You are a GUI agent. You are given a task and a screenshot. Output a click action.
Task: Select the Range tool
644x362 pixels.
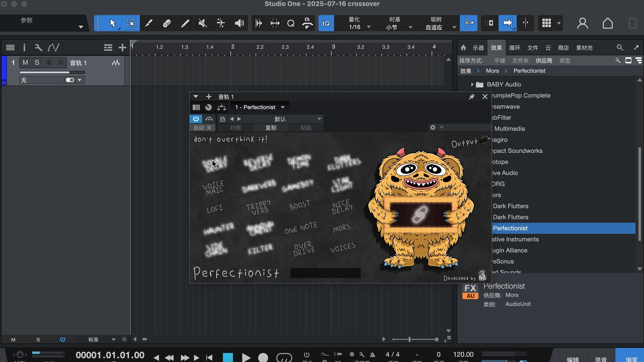[x=131, y=23]
